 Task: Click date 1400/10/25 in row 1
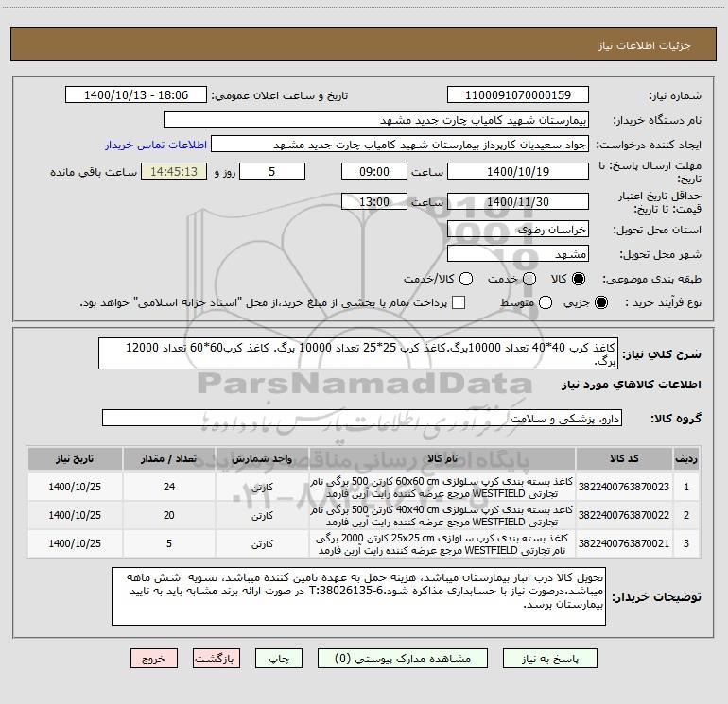[75, 487]
